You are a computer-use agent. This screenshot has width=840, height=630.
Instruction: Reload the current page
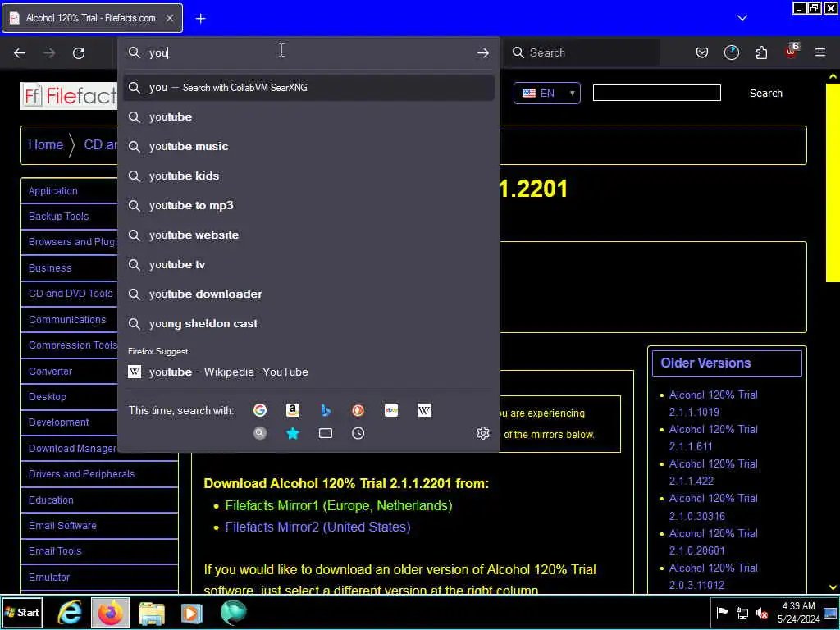[79, 53]
